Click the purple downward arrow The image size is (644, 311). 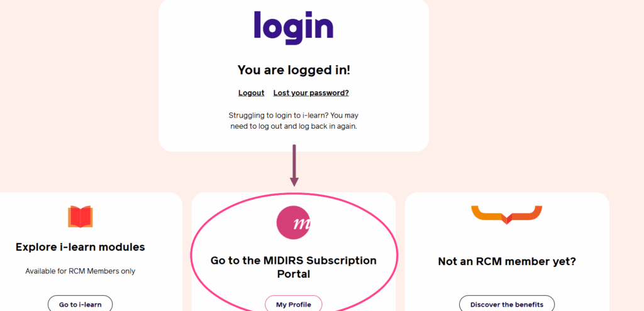(x=294, y=165)
